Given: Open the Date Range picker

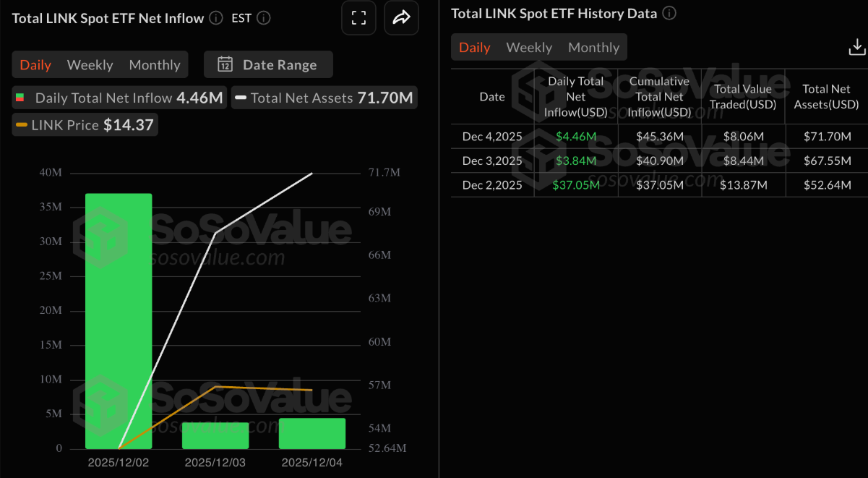Looking at the screenshot, I should [268, 64].
